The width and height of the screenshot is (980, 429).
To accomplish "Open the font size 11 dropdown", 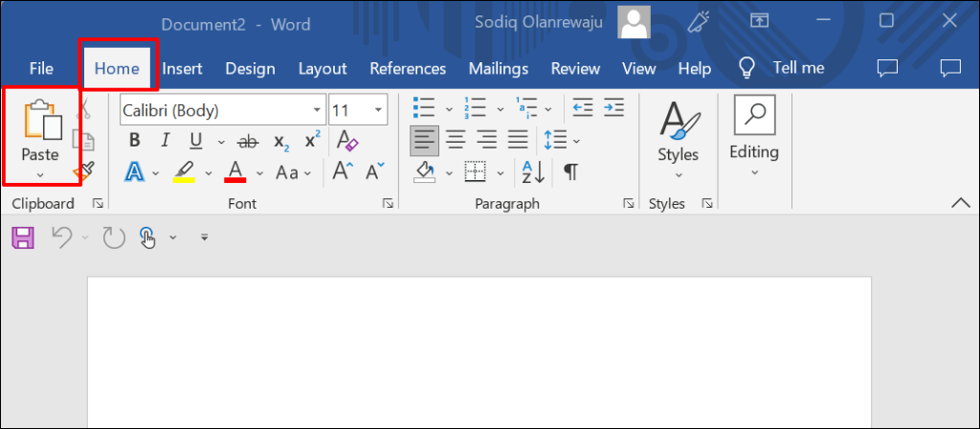I will point(379,111).
